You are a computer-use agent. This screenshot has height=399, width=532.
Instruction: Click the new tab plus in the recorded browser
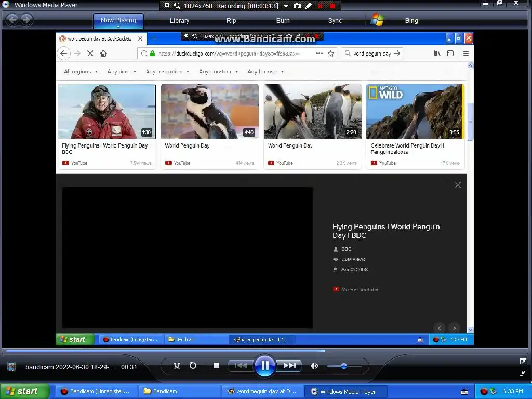point(154,38)
